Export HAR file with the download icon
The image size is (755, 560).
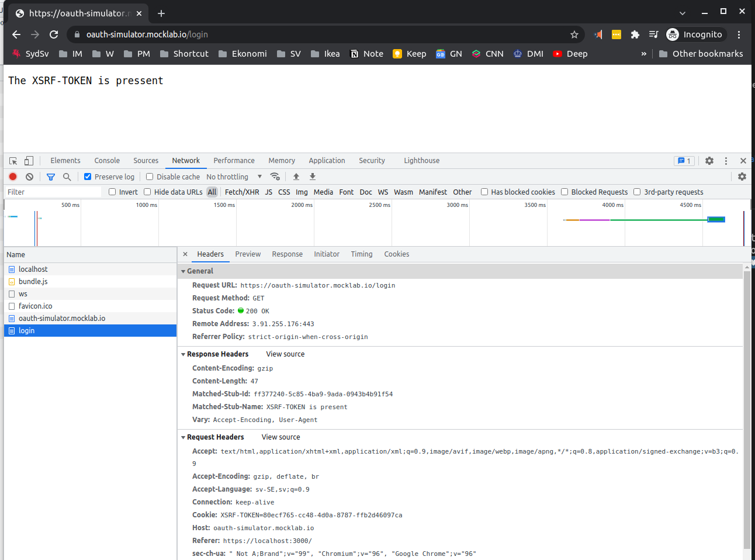(313, 177)
